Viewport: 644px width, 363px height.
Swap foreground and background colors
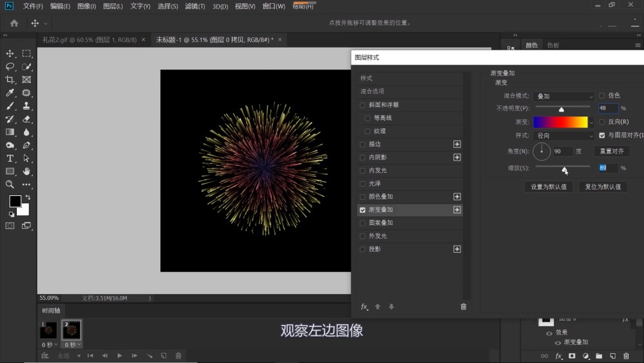(x=28, y=198)
